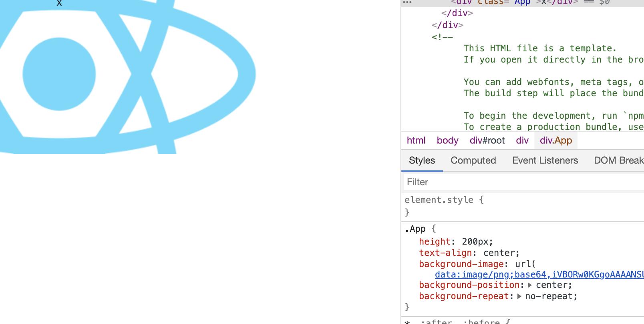Open the Event Listeners tab
Viewport: 644px width, 324px height.
545,160
